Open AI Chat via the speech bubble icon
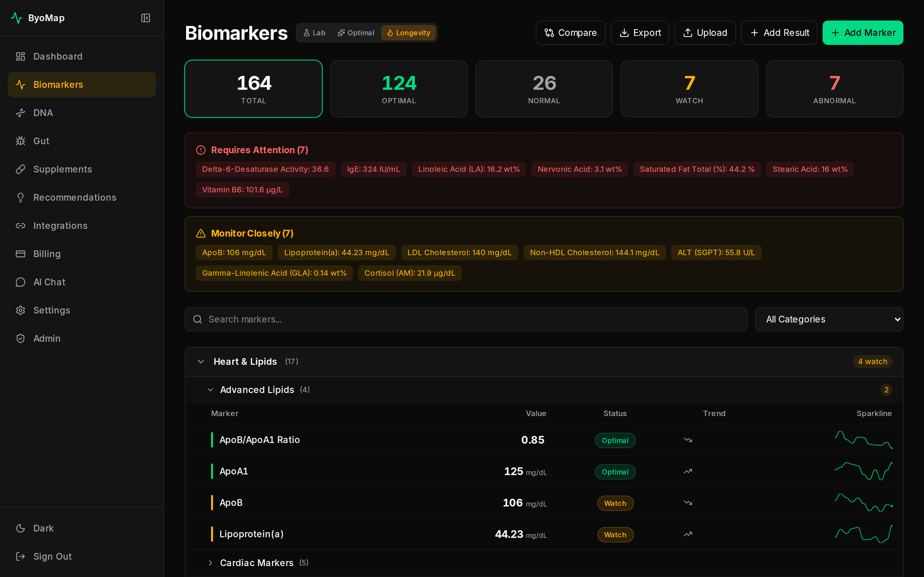 pyautogui.click(x=20, y=282)
